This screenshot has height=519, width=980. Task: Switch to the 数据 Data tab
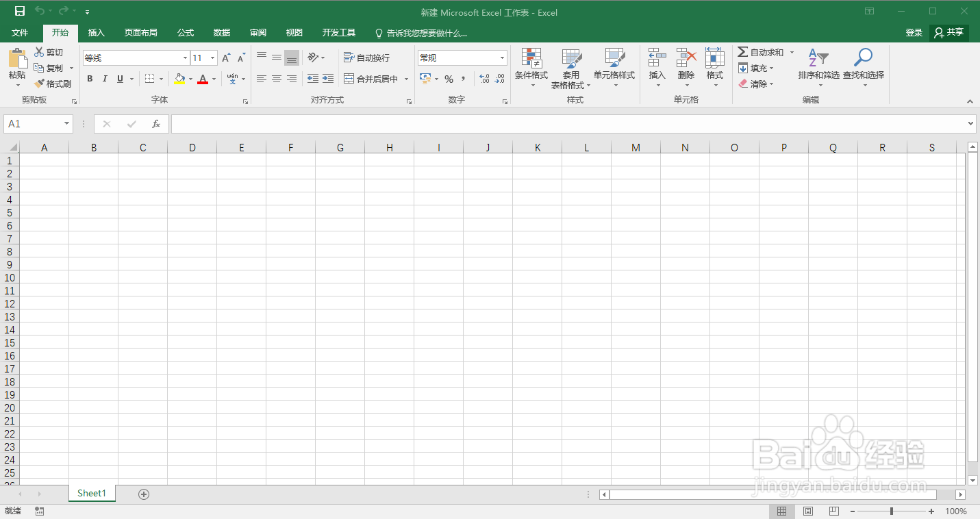click(222, 33)
